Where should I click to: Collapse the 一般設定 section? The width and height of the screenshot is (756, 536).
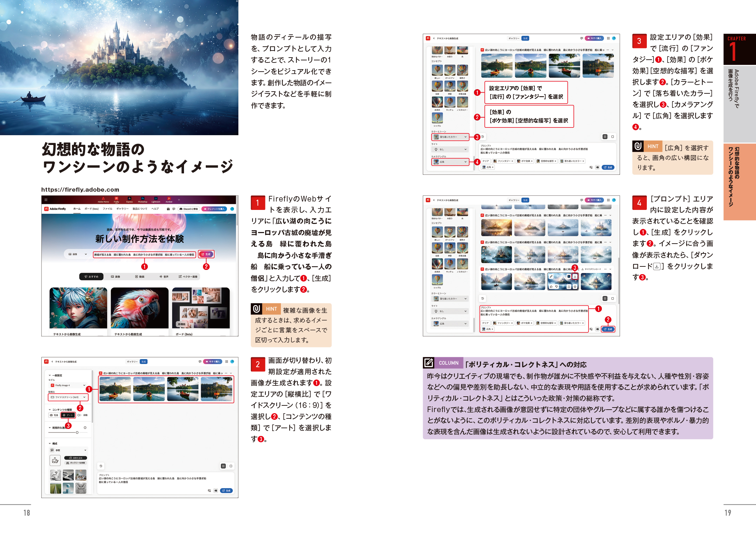50,375
